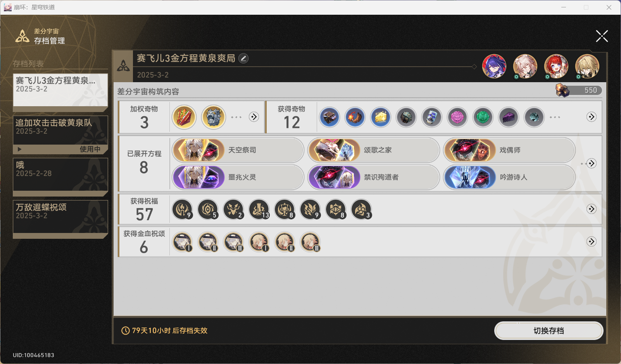The image size is (621, 364).
Task: Click the pencil rename icon beside save title
Action: [x=243, y=59]
